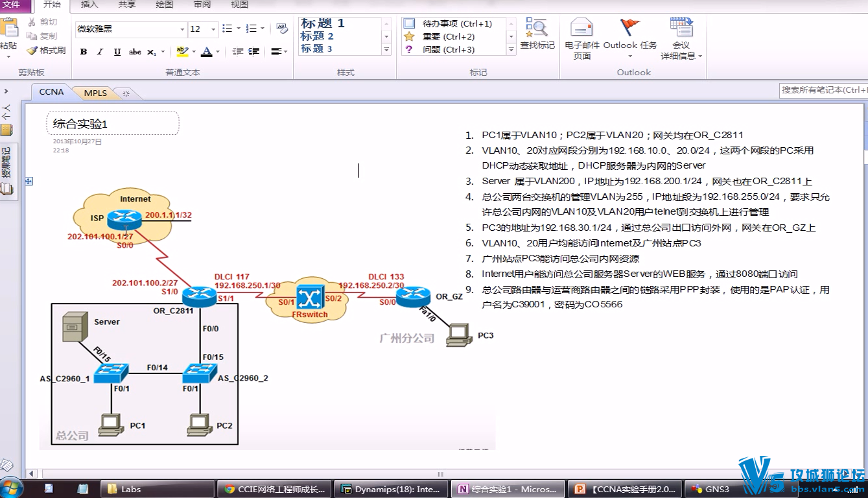Screen dimensions: 868x498
Task: Toggle strikethrough text formatting
Action: point(135,52)
